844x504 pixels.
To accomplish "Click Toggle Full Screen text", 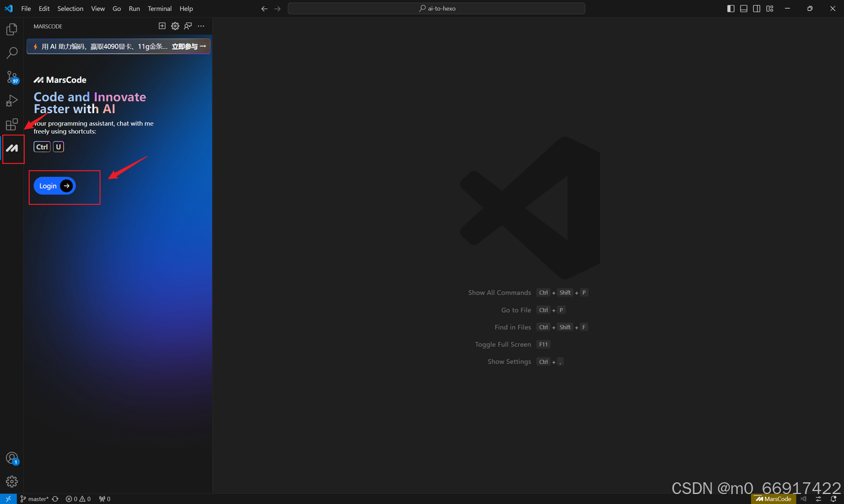I will pyautogui.click(x=503, y=345).
